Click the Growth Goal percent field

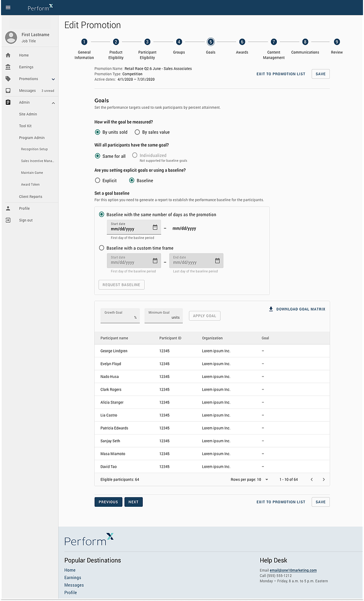(120, 315)
